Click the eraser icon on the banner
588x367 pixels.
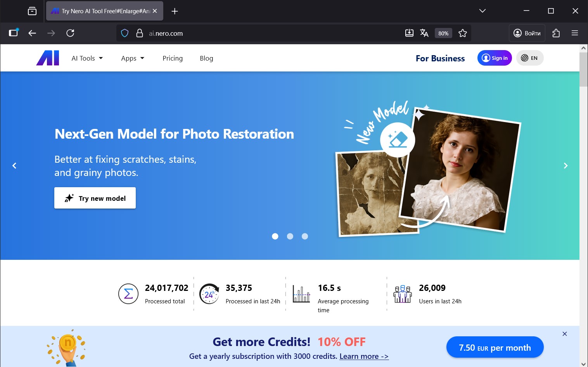point(398,140)
